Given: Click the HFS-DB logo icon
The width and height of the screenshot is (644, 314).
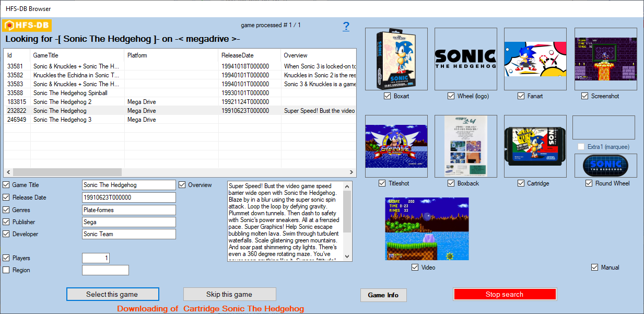Looking at the screenshot, I should pyautogui.click(x=27, y=26).
